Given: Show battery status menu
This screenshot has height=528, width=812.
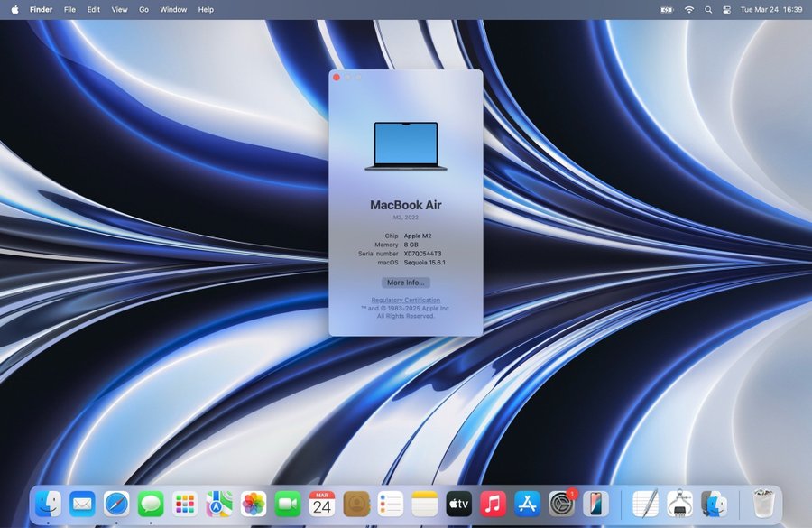Looking at the screenshot, I should click(667, 9).
